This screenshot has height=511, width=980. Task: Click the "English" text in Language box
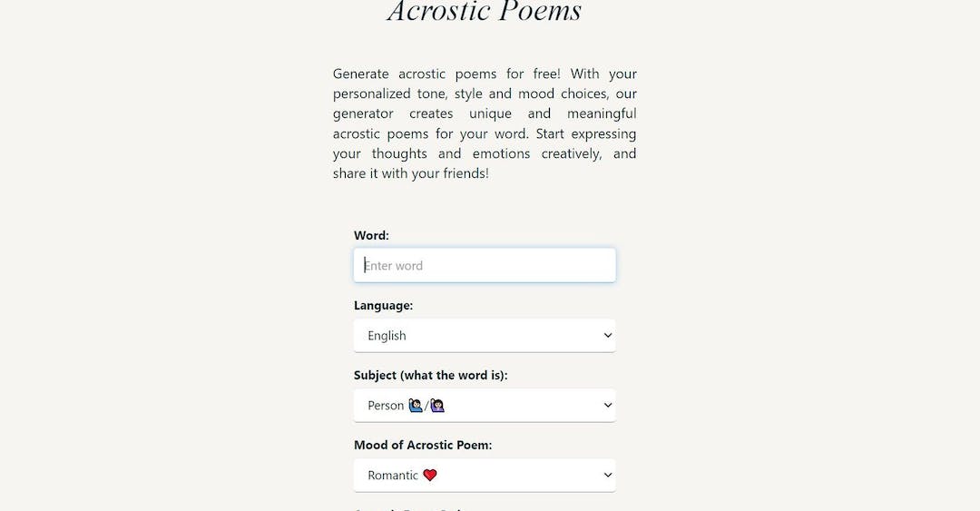point(387,336)
